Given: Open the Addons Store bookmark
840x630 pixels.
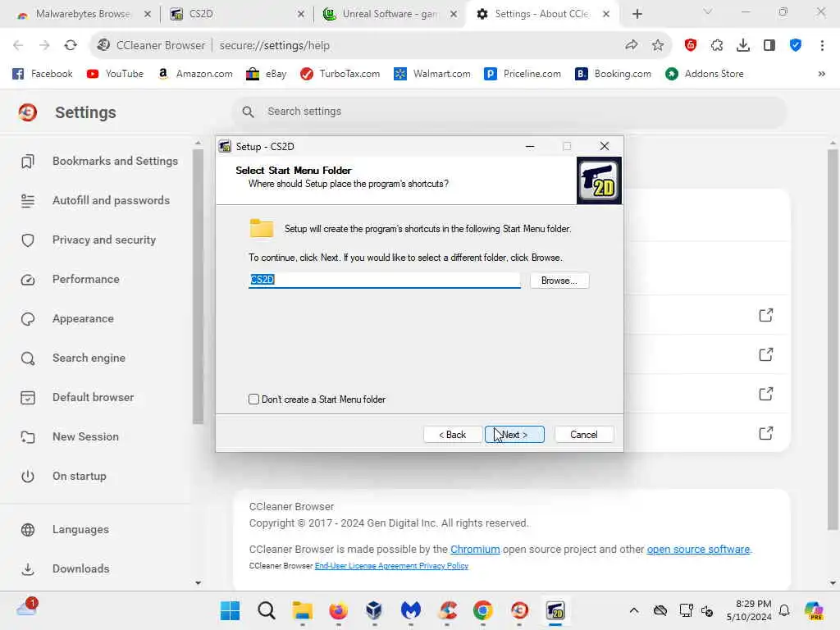Looking at the screenshot, I should tap(704, 74).
